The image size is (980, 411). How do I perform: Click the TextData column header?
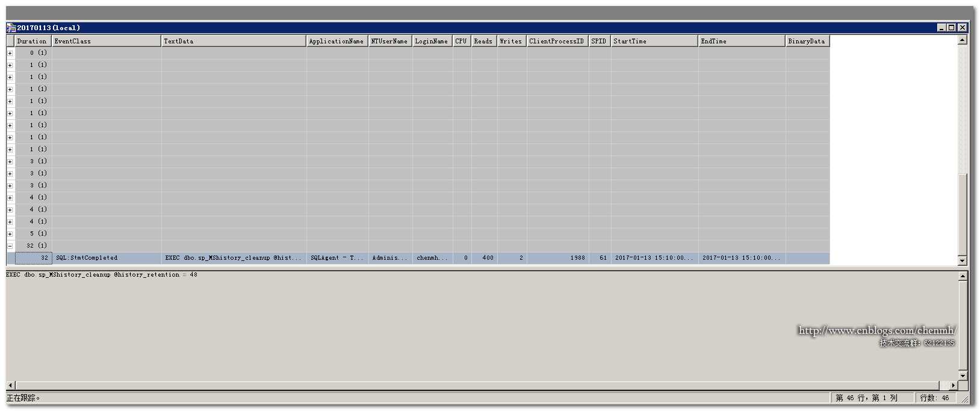(x=234, y=41)
